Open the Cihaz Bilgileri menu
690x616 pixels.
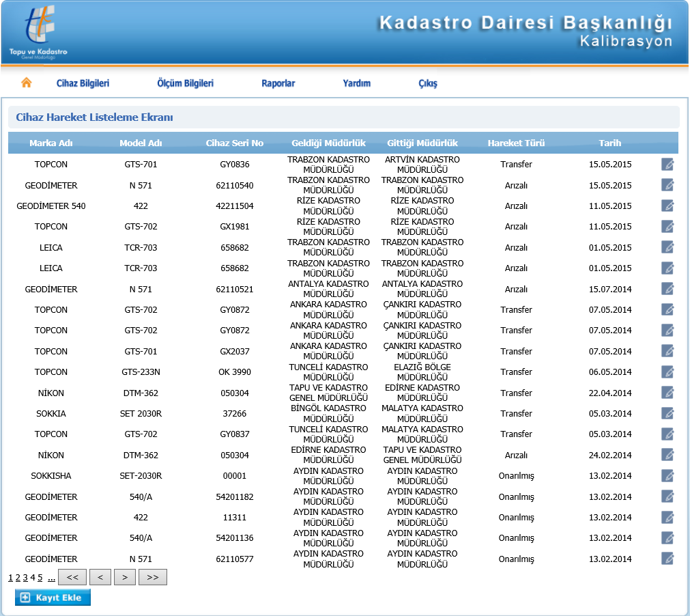pyautogui.click(x=83, y=83)
